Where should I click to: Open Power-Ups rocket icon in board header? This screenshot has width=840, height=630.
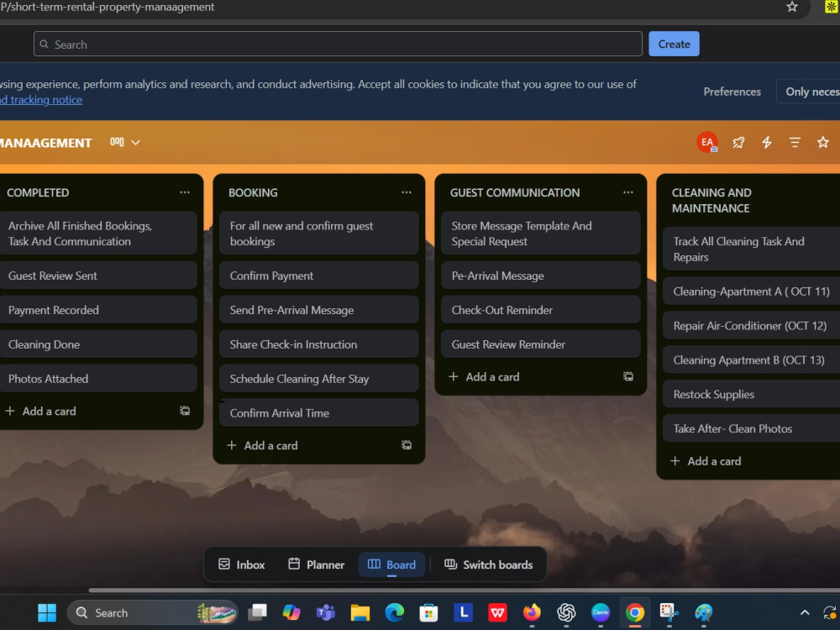click(x=738, y=143)
